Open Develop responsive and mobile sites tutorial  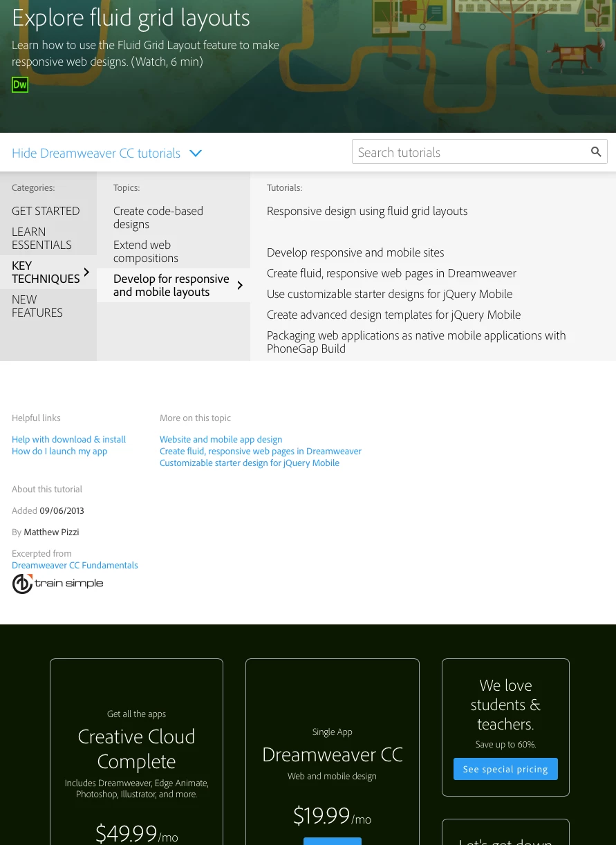(x=355, y=252)
